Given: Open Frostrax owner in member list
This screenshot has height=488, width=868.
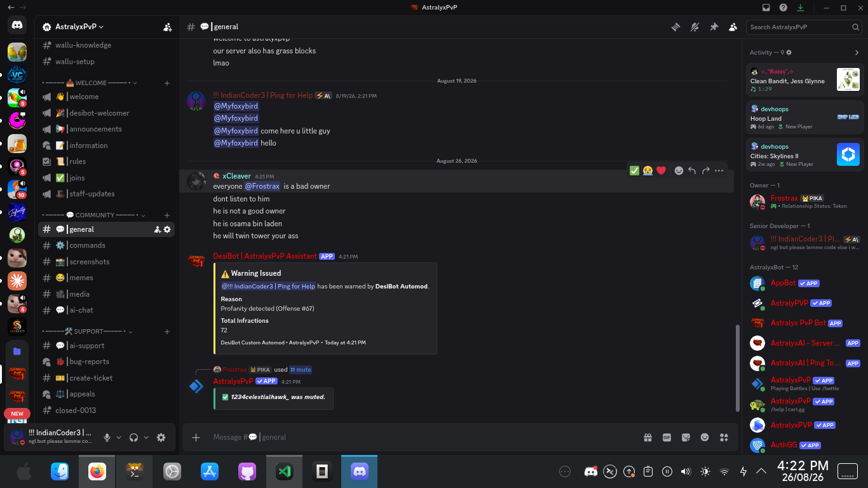Looking at the screenshot, I should point(805,202).
